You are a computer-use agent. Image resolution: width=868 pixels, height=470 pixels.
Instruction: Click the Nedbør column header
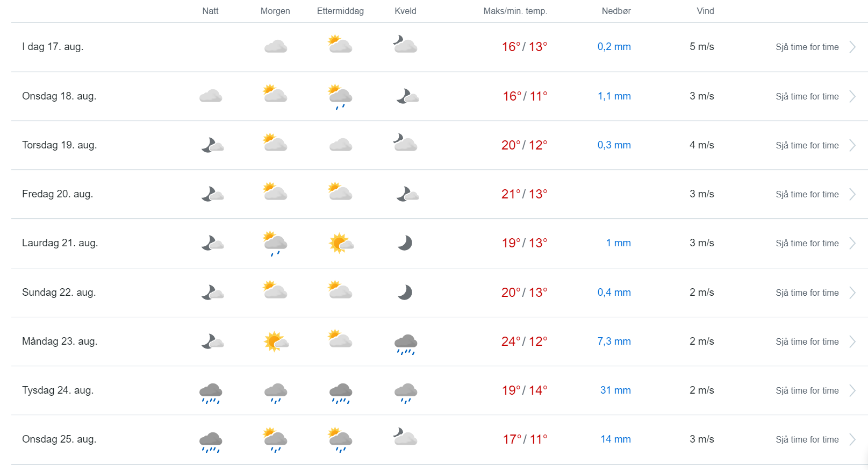coord(616,11)
